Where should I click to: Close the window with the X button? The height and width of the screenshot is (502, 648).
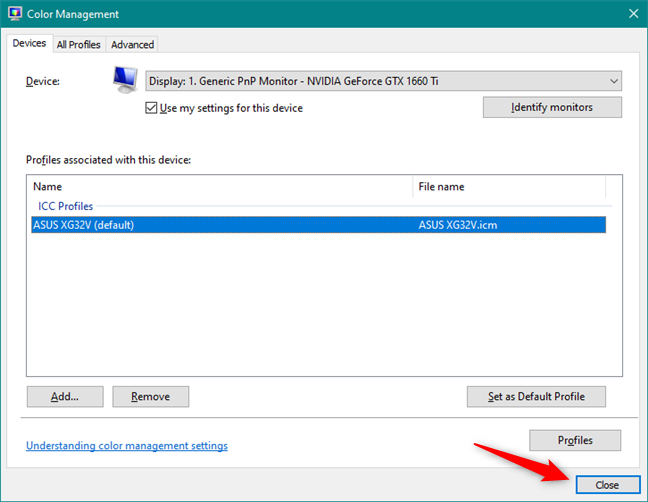click(633, 14)
